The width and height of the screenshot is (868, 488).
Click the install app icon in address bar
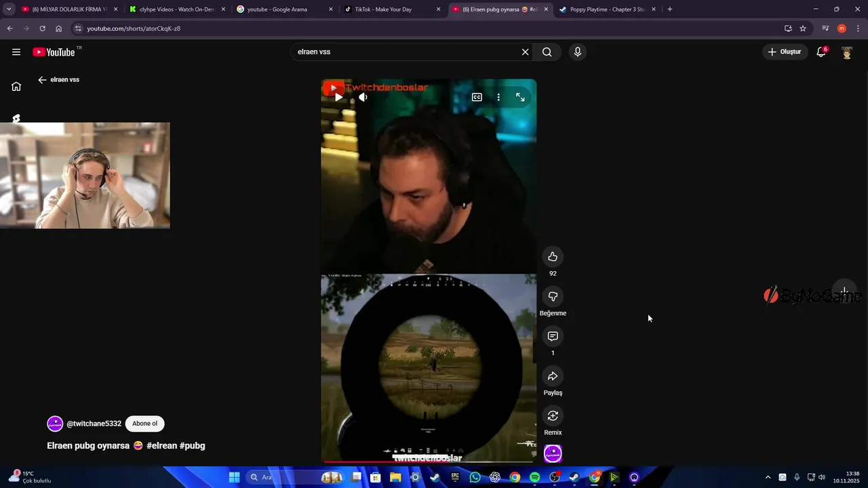coord(788,28)
